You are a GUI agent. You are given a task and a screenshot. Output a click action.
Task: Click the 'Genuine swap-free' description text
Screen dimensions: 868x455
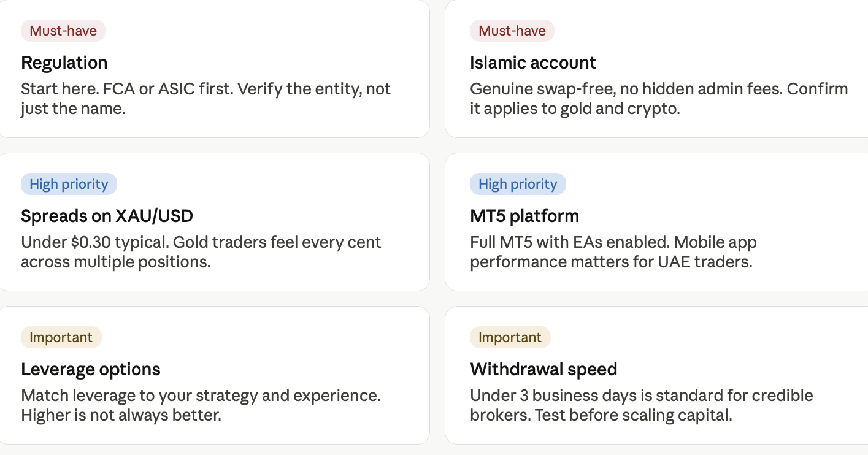coord(542,89)
